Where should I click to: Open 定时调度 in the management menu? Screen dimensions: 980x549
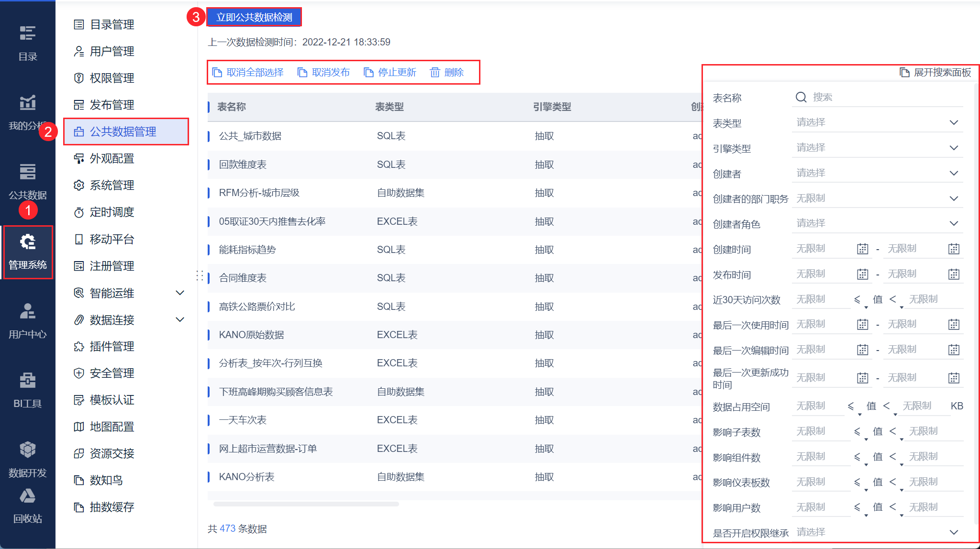click(x=112, y=212)
